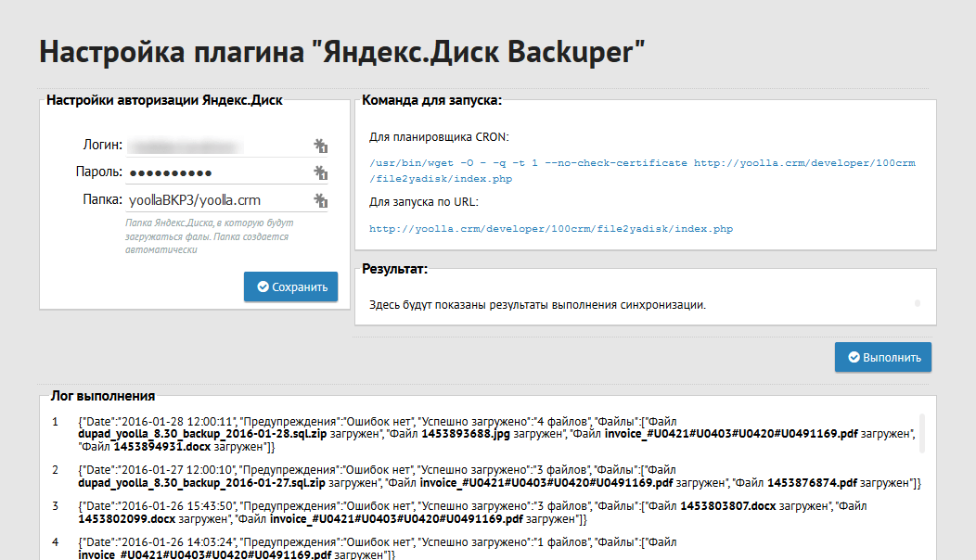
Task: Click the sync results placeholder text
Action: pyautogui.click(x=537, y=305)
